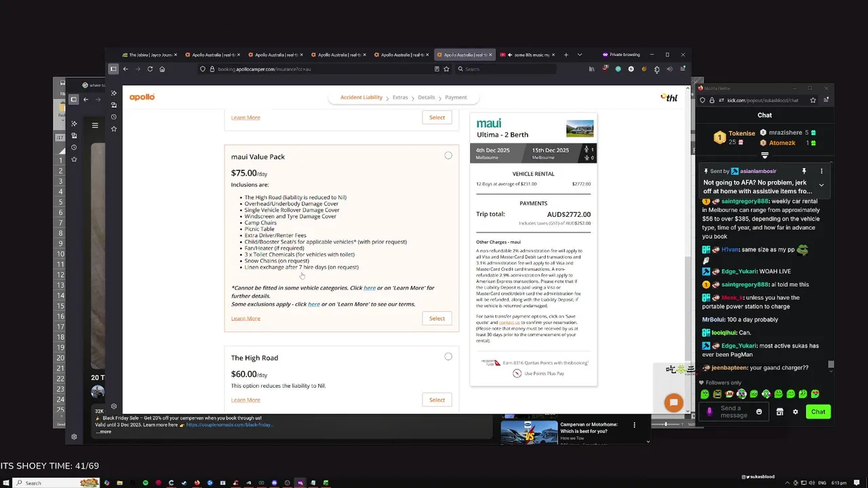
Task: Expand the pinned chat message chevron
Action: click(x=821, y=185)
